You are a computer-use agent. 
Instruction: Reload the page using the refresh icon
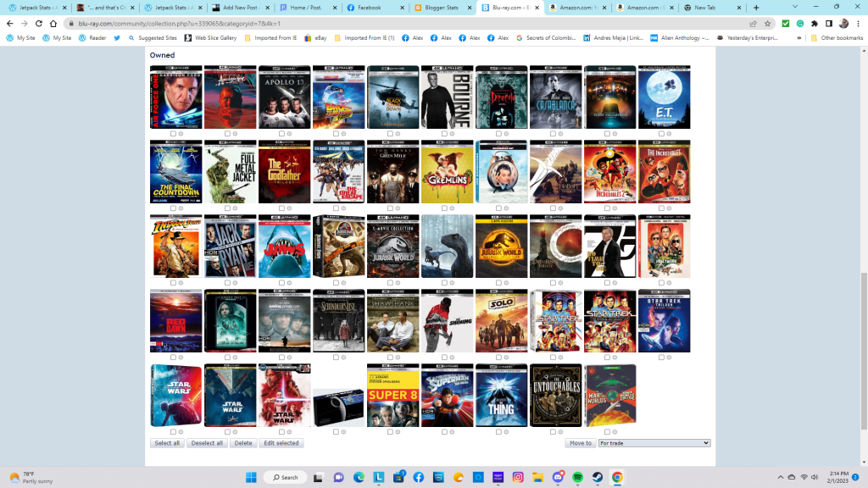(x=38, y=24)
